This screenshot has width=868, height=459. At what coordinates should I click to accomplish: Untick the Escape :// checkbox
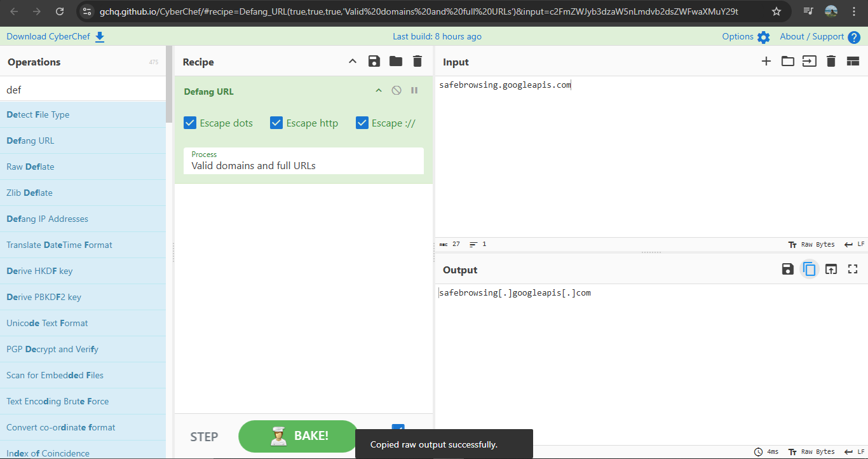pos(362,123)
